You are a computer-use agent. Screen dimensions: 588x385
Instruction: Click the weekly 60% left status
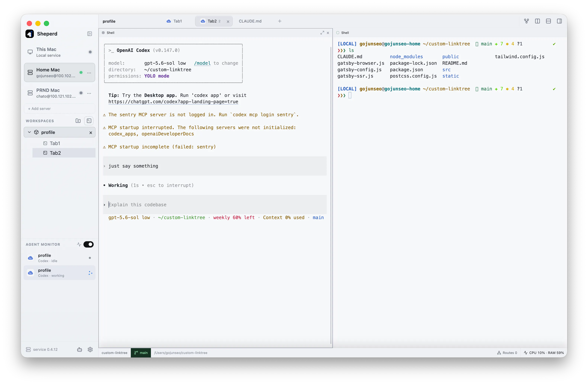tap(234, 217)
